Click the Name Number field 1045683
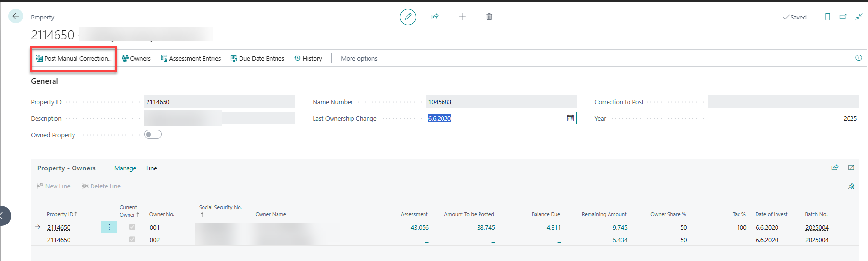The width and height of the screenshot is (868, 261). pos(501,102)
